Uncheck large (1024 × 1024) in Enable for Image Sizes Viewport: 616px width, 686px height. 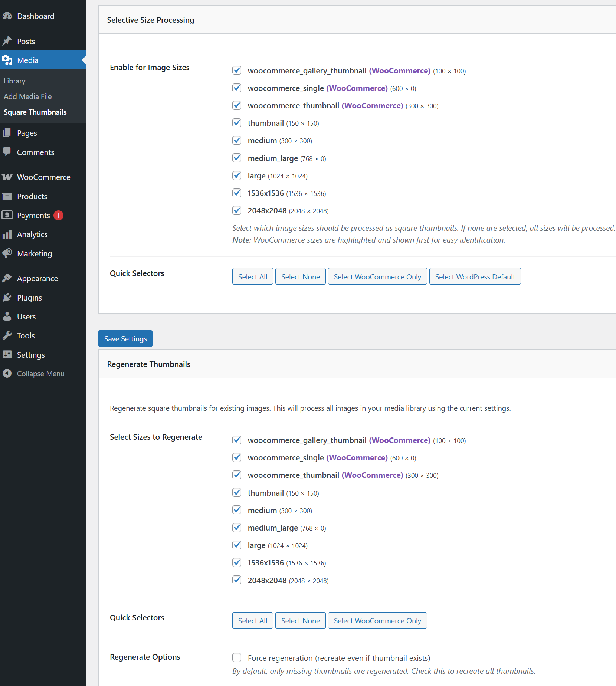(237, 175)
